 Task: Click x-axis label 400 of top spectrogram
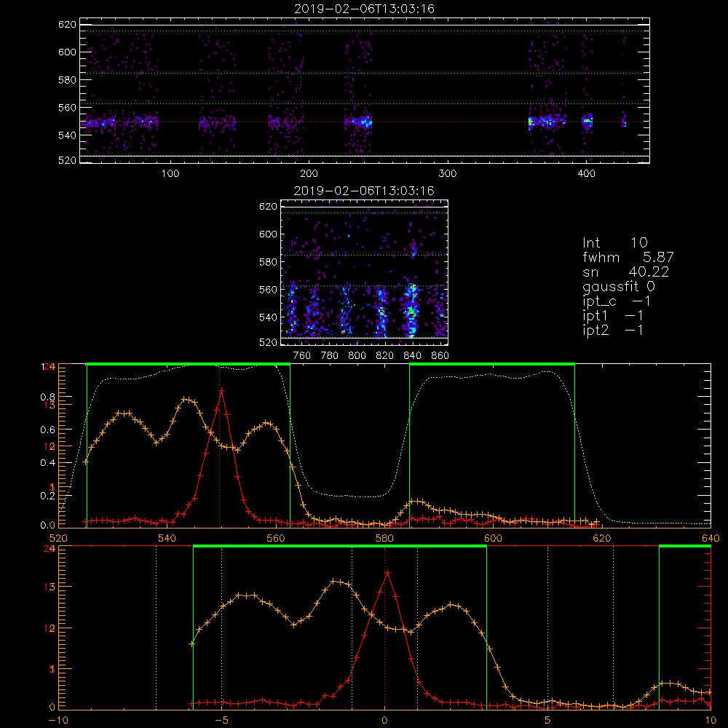click(x=586, y=174)
